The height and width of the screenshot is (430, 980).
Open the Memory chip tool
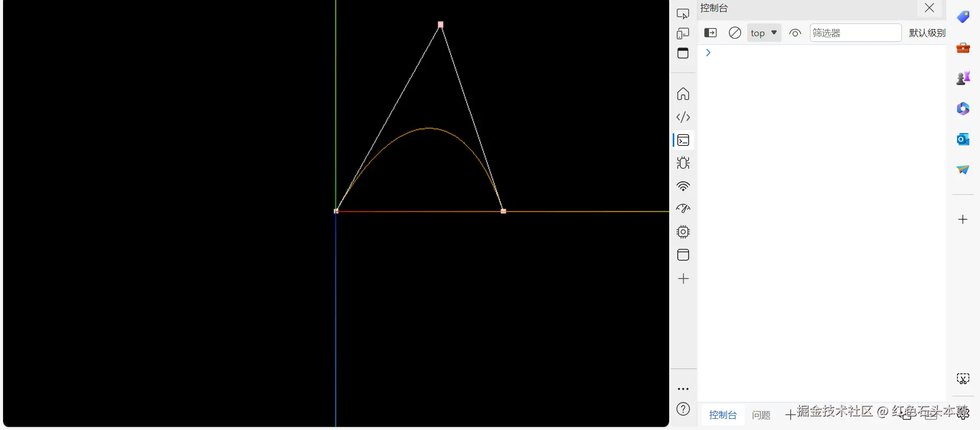tap(683, 232)
